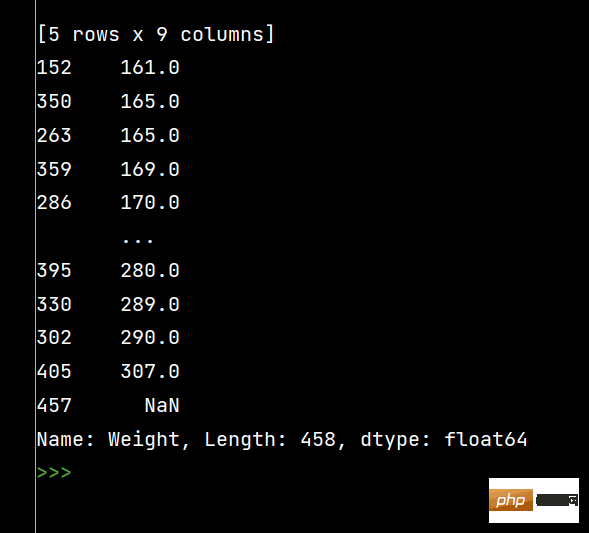Viewport: 589px width, 533px height.
Task: Select weight value 161.0
Action: [150, 68]
